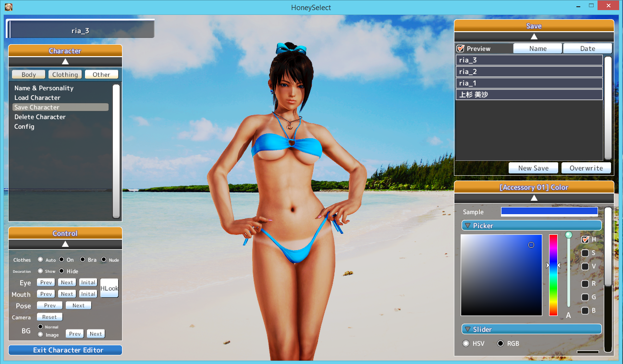This screenshot has height=364, width=623.
Task: Click the Character panel scrollbar
Action: 116,151
